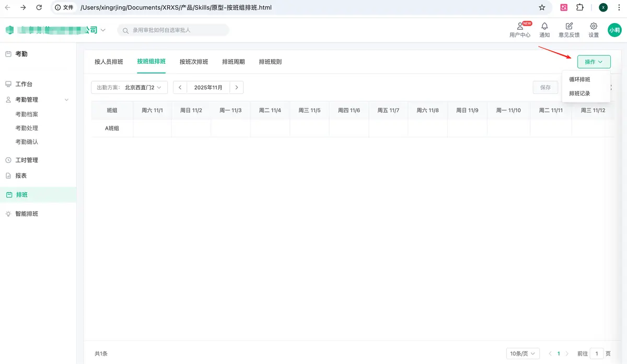Image resolution: width=627 pixels, height=364 pixels.
Task: Click the 小莉 user avatar
Action: 614,30
